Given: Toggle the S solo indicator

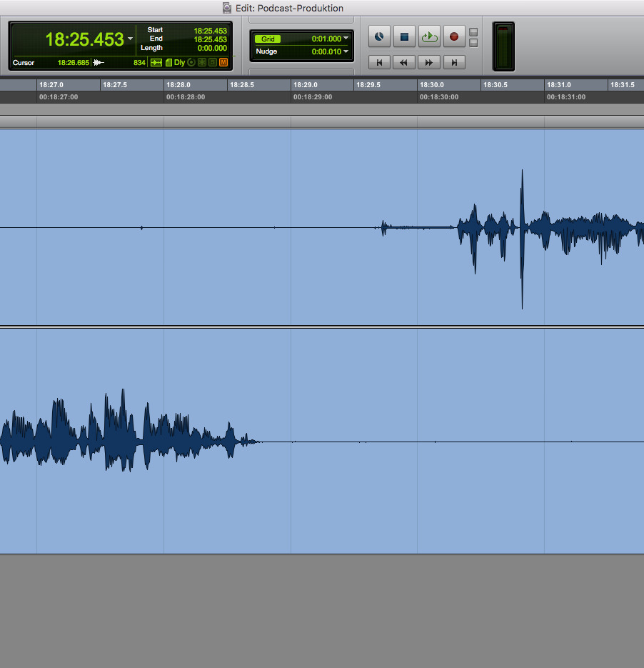Looking at the screenshot, I should tap(213, 63).
